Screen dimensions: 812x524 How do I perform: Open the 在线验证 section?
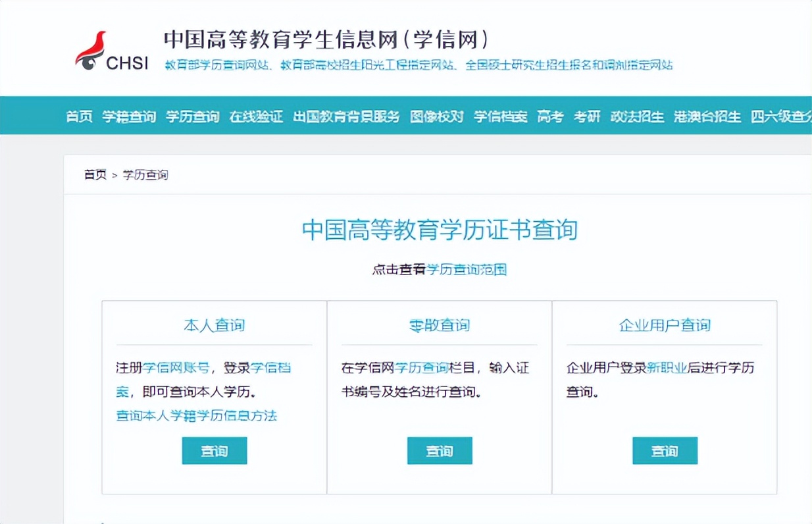[255, 116]
